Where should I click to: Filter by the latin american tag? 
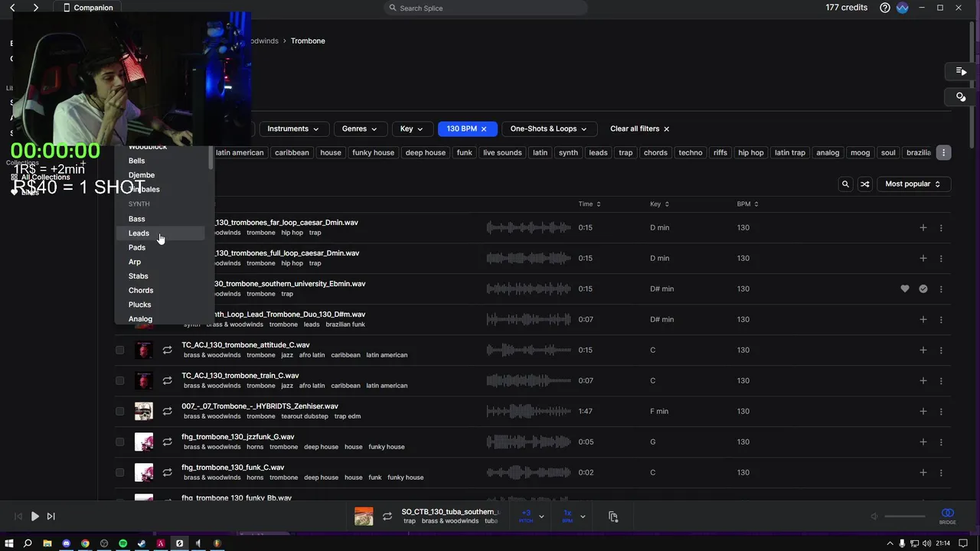coord(240,152)
